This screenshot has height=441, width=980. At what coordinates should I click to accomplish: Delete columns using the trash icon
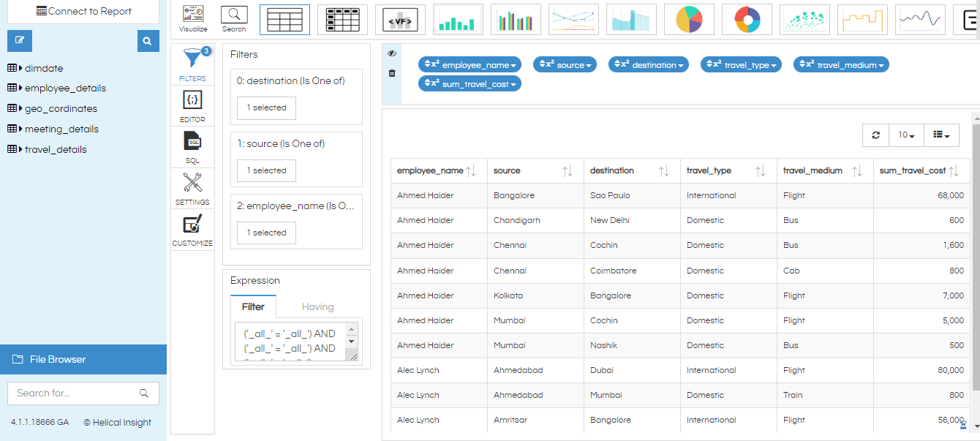(392, 73)
